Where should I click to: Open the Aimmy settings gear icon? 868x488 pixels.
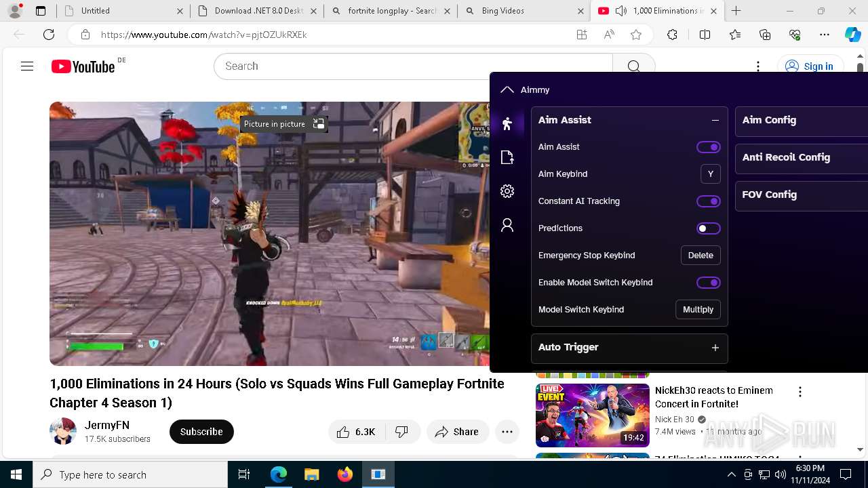click(x=507, y=191)
